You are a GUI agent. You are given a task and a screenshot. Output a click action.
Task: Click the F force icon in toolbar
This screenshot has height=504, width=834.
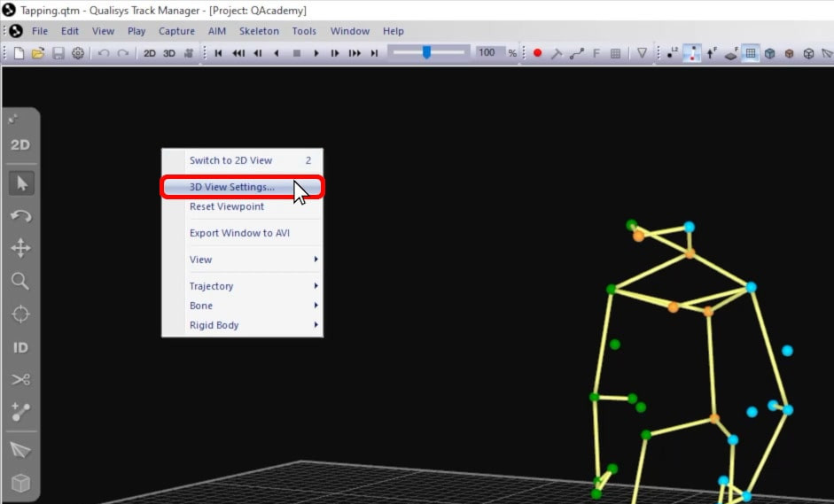point(596,53)
